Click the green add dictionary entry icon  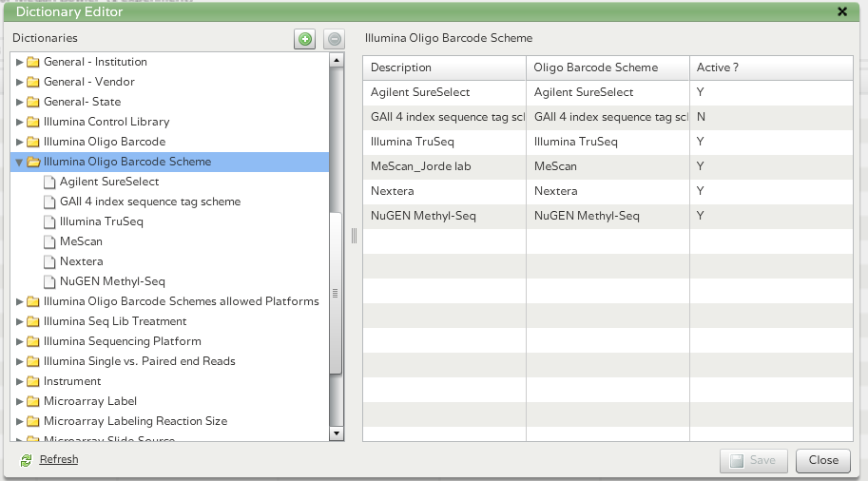[x=304, y=39]
